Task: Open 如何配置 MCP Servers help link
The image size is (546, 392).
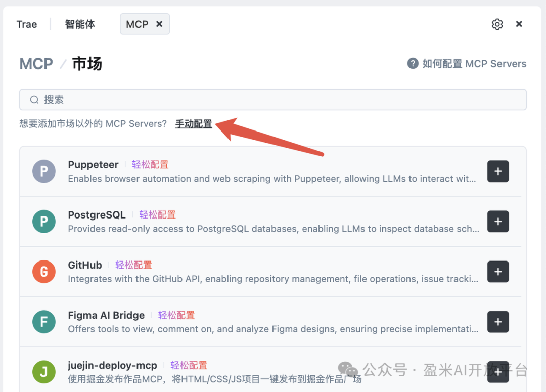Action: (x=474, y=63)
